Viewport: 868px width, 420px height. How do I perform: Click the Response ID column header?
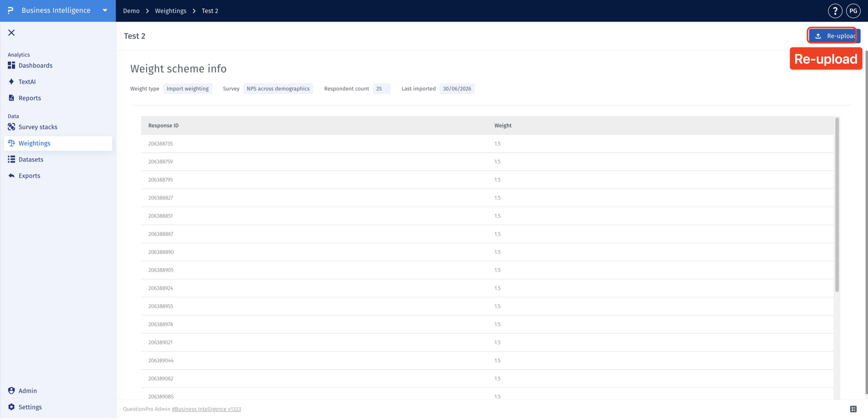pos(163,126)
